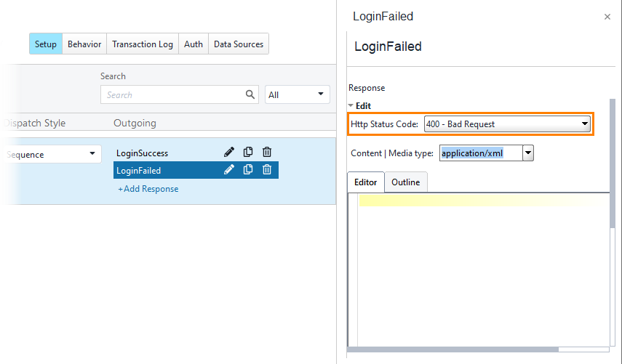Delete LoginFailed with trash icon

[x=267, y=170]
